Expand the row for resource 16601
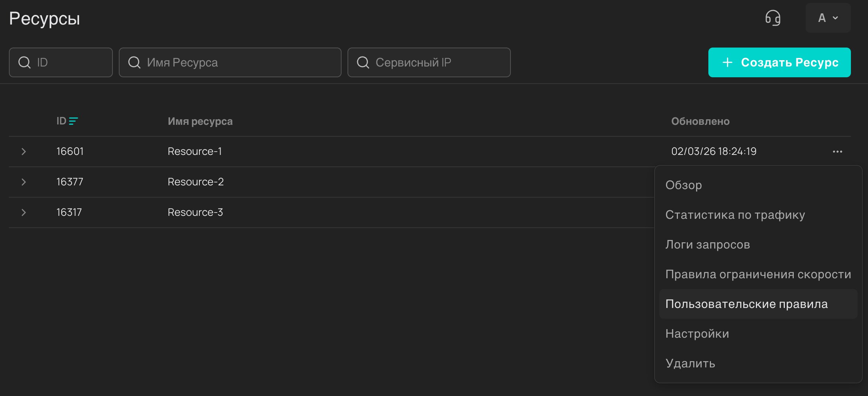The width and height of the screenshot is (868, 396). click(23, 152)
